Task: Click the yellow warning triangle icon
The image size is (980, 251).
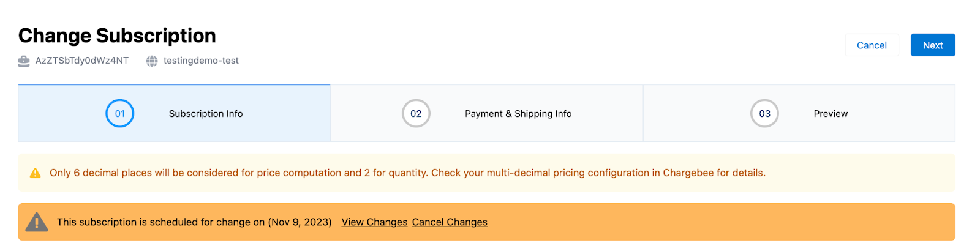Action: coord(36,173)
